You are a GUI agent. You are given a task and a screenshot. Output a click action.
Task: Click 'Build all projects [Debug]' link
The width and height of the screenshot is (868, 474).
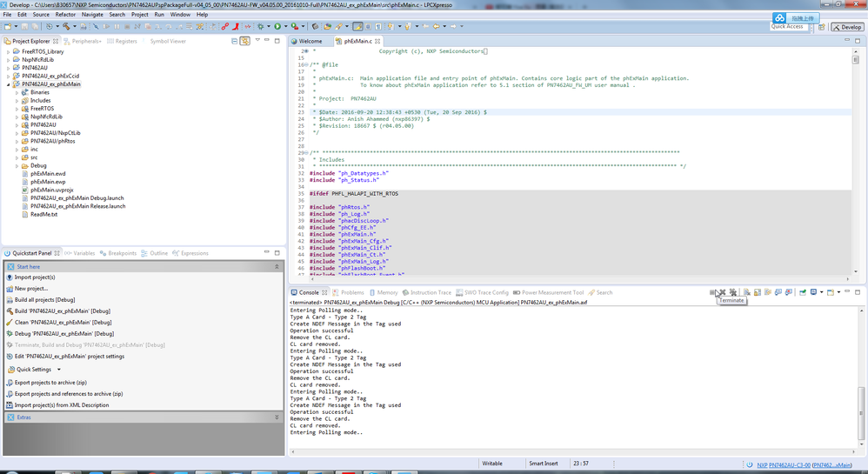[x=45, y=299]
